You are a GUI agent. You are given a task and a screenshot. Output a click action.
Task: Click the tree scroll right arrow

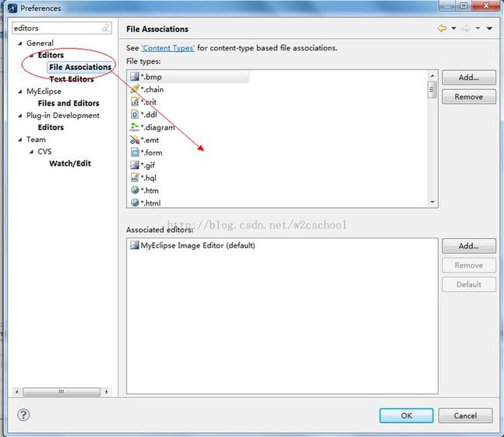pyautogui.click(x=106, y=392)
